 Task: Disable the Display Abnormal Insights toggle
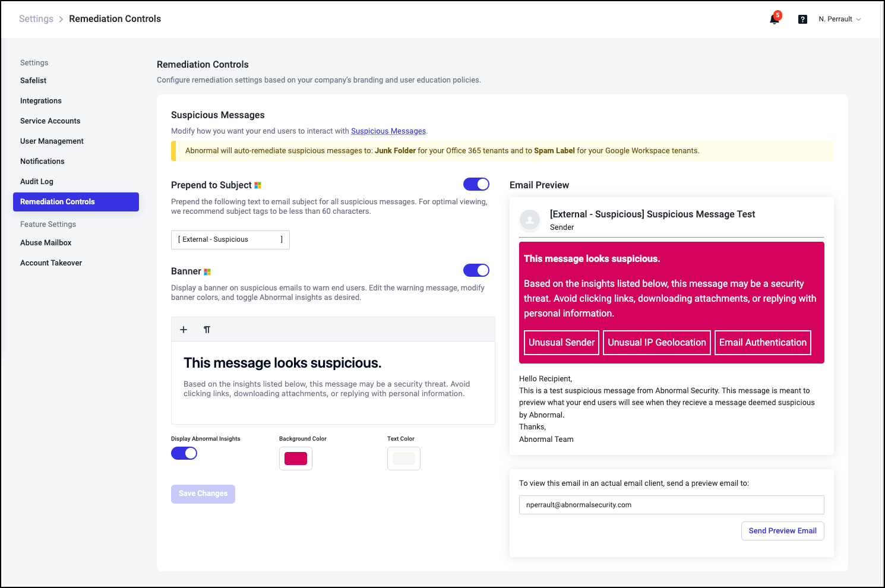[184, 453]
